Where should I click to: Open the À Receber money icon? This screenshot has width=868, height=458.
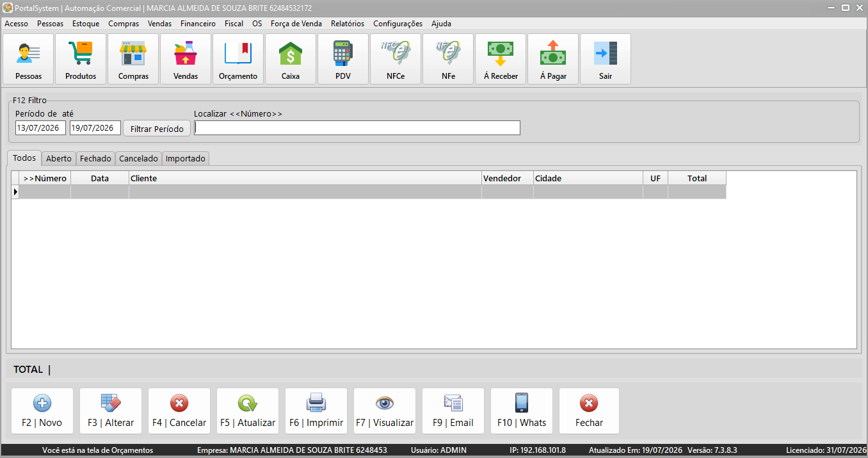501,59
